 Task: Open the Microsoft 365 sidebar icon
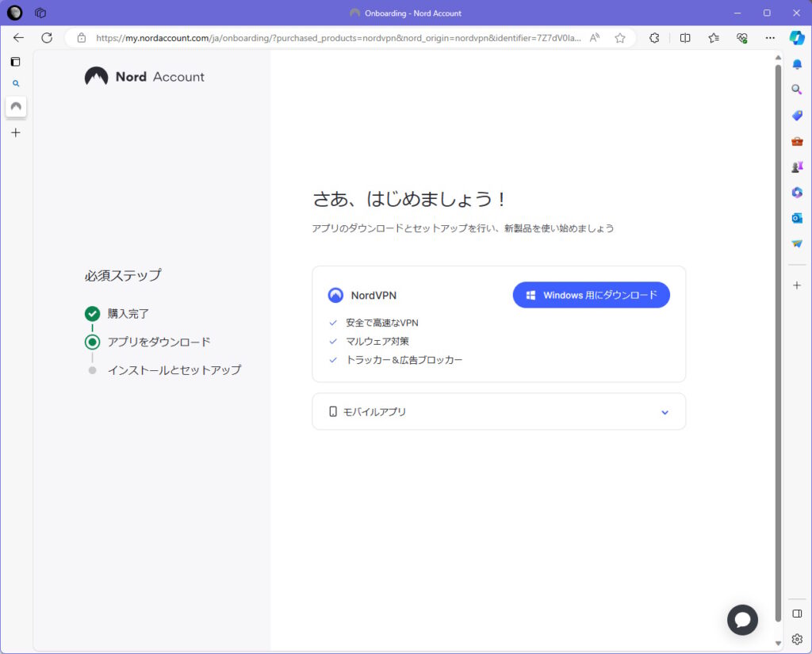point(797,192)
